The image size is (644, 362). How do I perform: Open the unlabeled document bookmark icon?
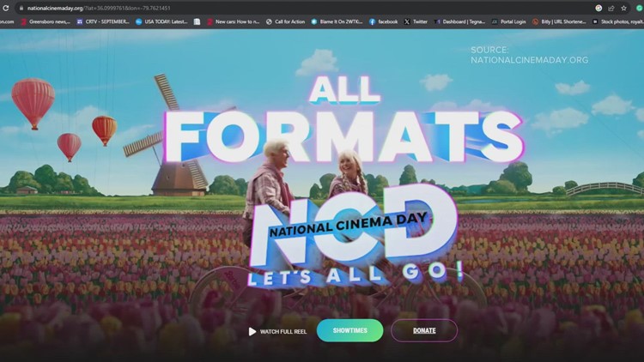tap(197, 21)
